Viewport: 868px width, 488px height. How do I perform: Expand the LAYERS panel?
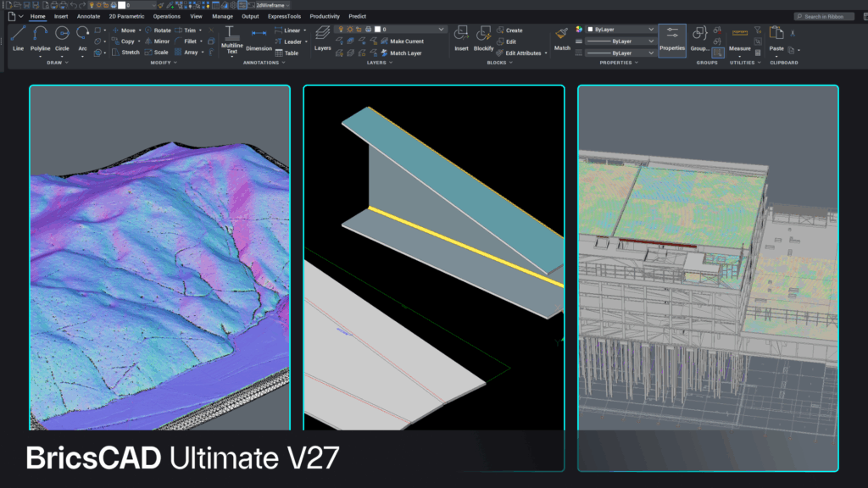(x=380, y=63)
